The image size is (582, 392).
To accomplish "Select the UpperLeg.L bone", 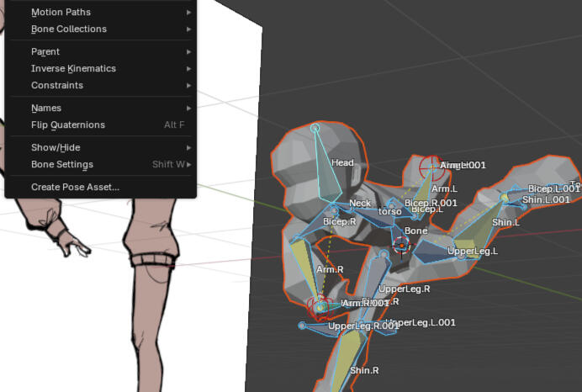I will 472,252.
